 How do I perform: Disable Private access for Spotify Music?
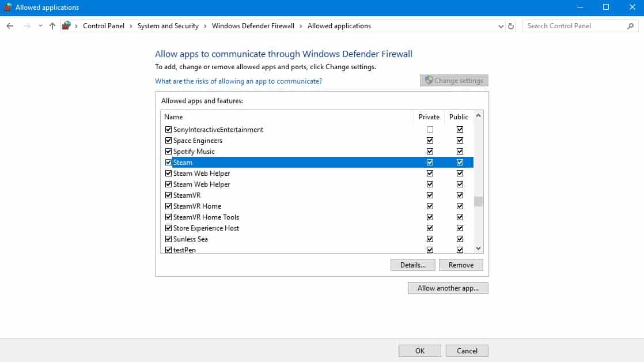click(430, 152)
